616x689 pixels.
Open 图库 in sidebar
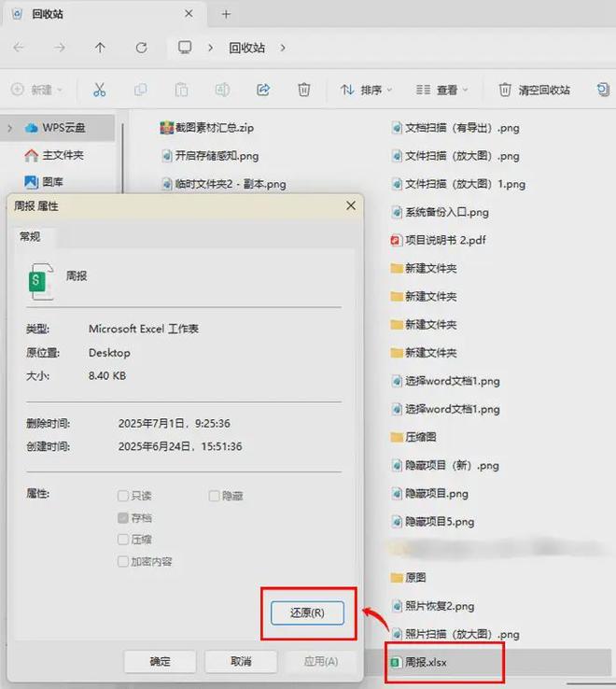pos(44,182)
